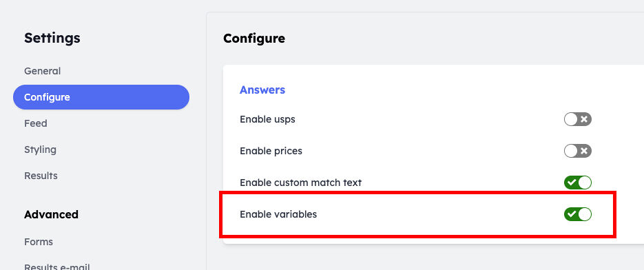Click the Settings sidebar heading

coord(52,38)
